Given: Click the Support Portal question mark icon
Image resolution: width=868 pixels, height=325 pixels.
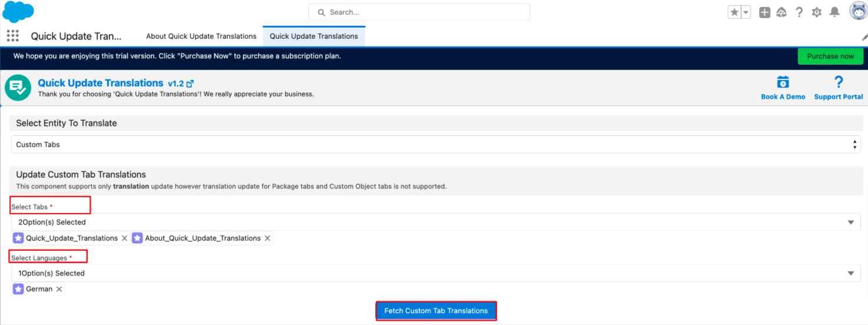Looking at the screenshot, I should 839,82.
